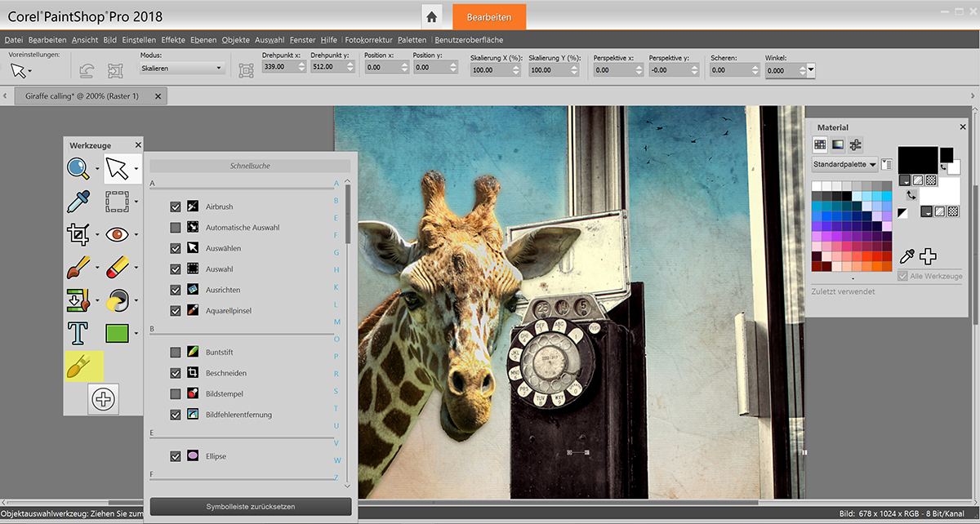Click the large black foreground color swatch

917,159
